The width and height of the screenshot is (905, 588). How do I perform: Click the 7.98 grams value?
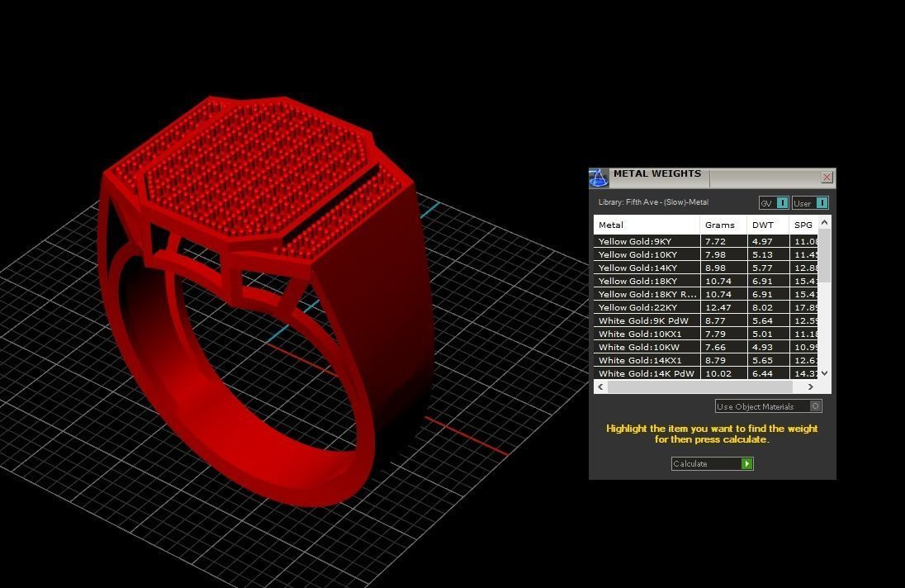click(715, 254)
